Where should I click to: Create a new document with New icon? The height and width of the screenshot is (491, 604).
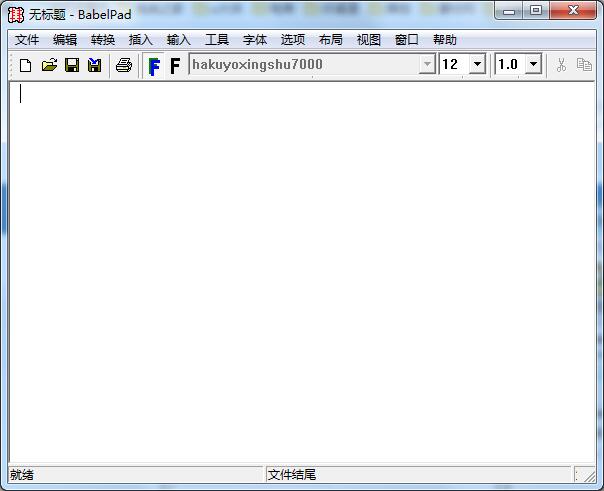click(x=25, y=65)
